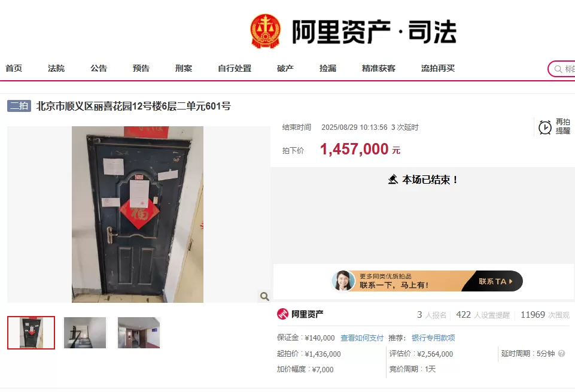Image resolution: width=575 pixels, height=392 pixels.
Task: Click the search magnifier icon in header
Action: tap(558, 69)
